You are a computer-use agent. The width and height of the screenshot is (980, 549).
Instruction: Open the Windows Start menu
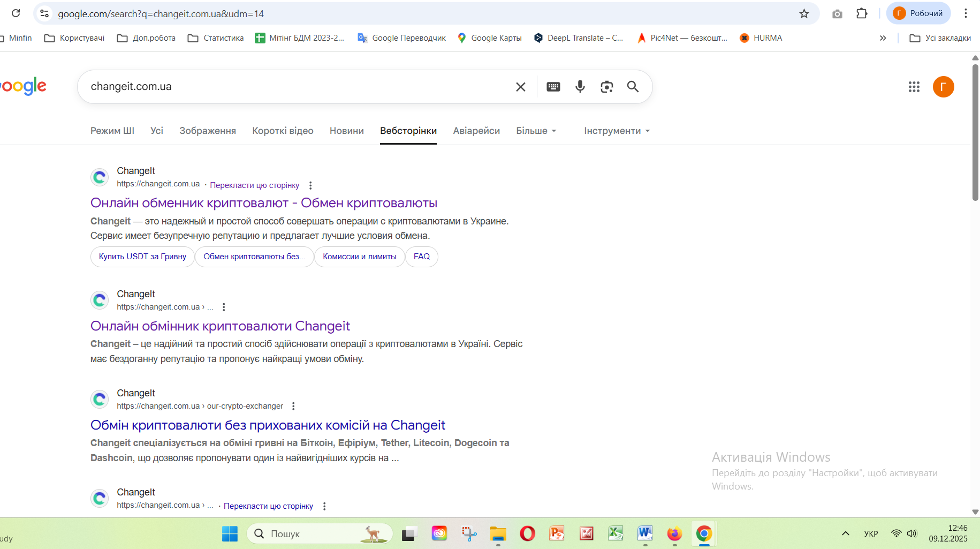[x=230, y=534]
